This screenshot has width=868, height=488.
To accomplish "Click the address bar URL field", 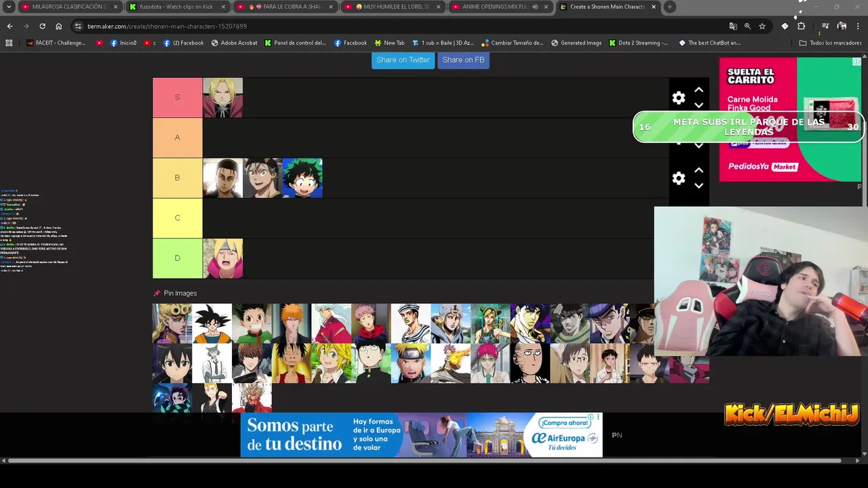I will point(400,26).
